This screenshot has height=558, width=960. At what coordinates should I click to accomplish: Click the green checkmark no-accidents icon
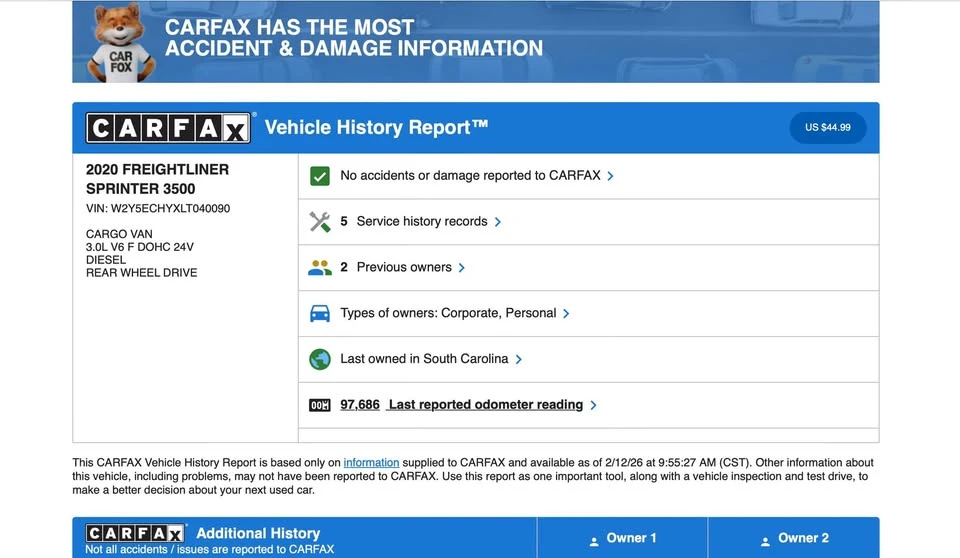(x=320, y=176)
